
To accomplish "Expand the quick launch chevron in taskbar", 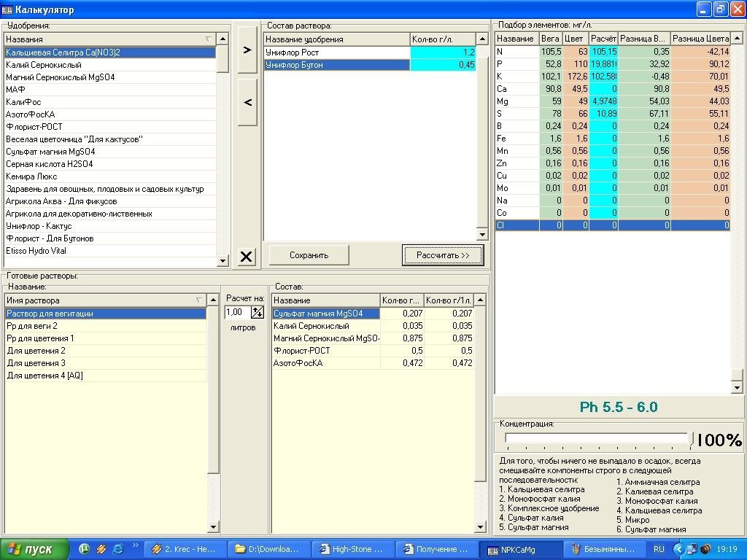I will 135,546.
